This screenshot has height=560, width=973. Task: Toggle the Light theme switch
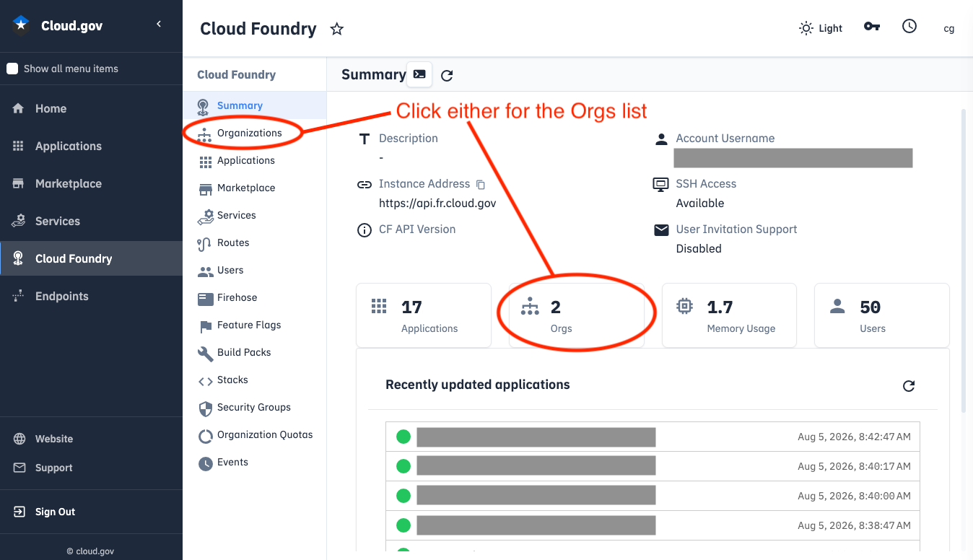[821, 28]
